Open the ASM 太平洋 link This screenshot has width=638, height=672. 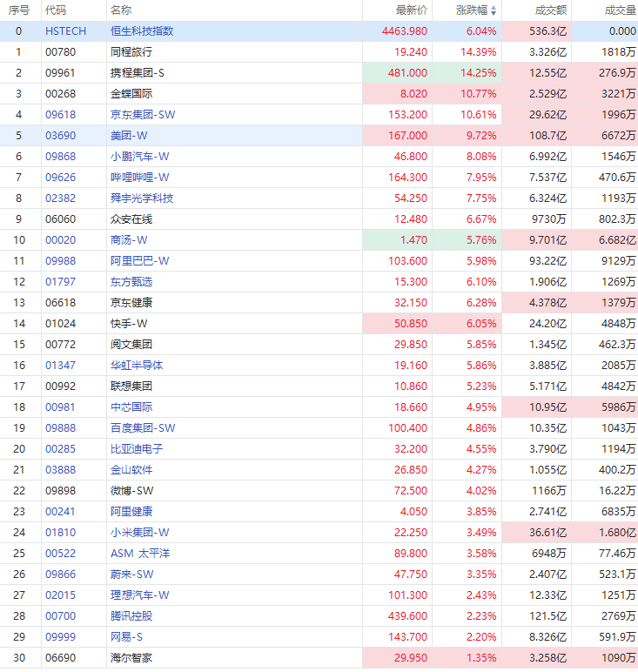(x=140, y=554)
